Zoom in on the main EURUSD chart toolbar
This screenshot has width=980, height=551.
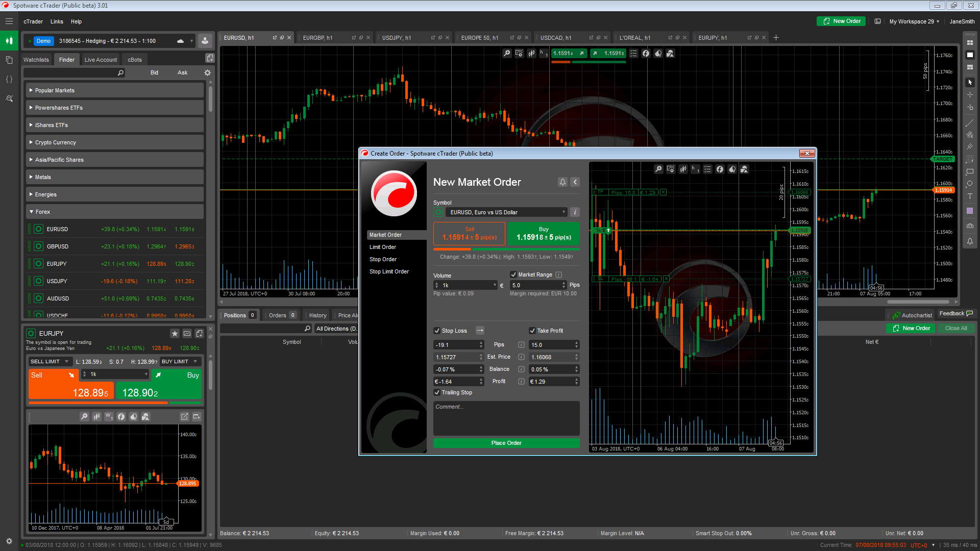[507, 53]
